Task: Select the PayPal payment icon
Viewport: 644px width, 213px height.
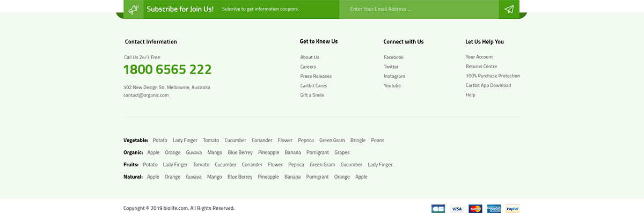Action: tap(513, 209)
